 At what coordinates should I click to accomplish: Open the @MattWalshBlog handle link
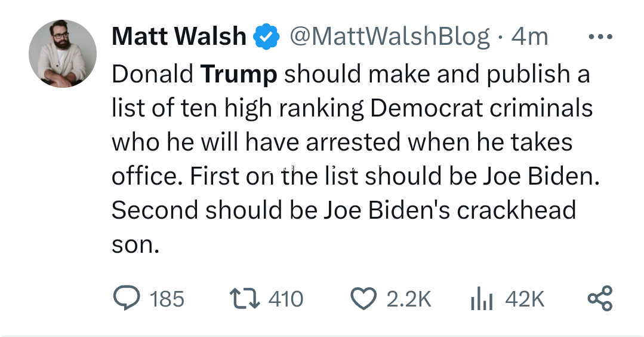tap(390, 37)
